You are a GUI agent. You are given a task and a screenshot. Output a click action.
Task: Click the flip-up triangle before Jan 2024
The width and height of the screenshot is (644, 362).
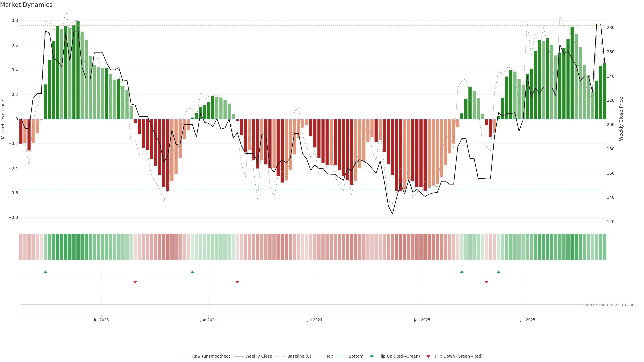coord(192,272)
